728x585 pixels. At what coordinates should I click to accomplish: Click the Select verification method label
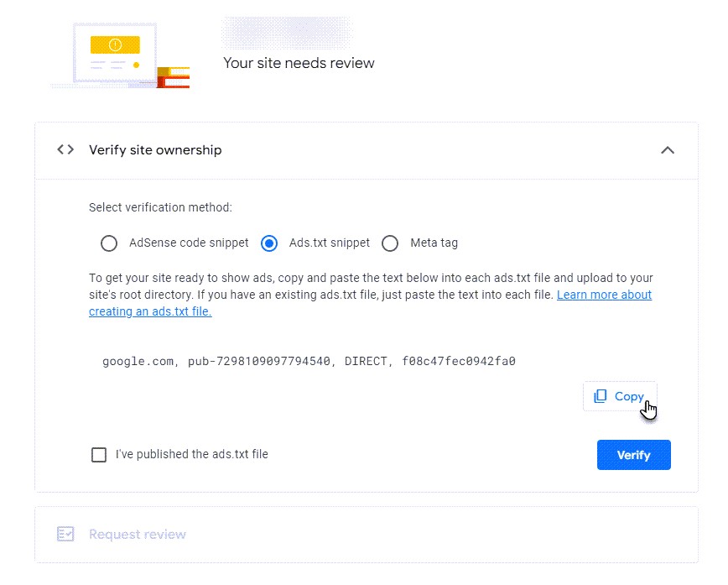(x=160, y=207)
